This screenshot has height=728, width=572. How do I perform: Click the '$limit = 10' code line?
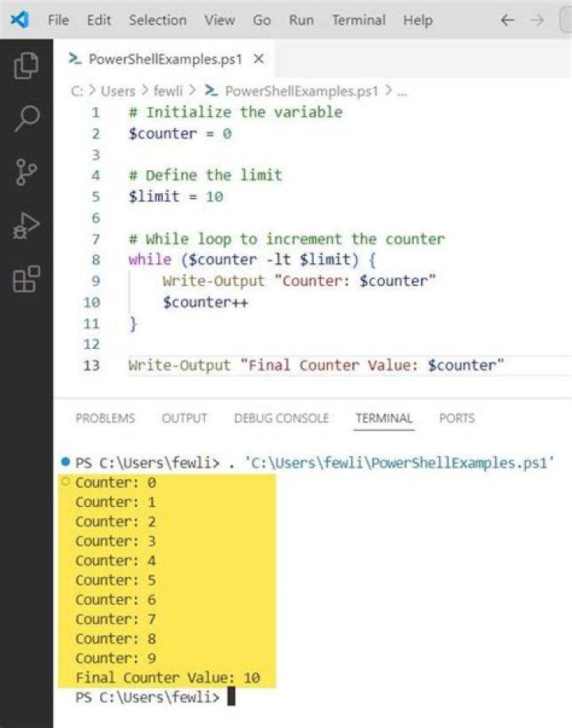click(x=176, y=197)
